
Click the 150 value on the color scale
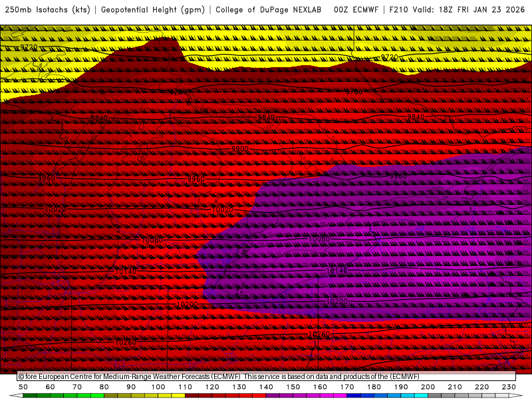[293, 387]
